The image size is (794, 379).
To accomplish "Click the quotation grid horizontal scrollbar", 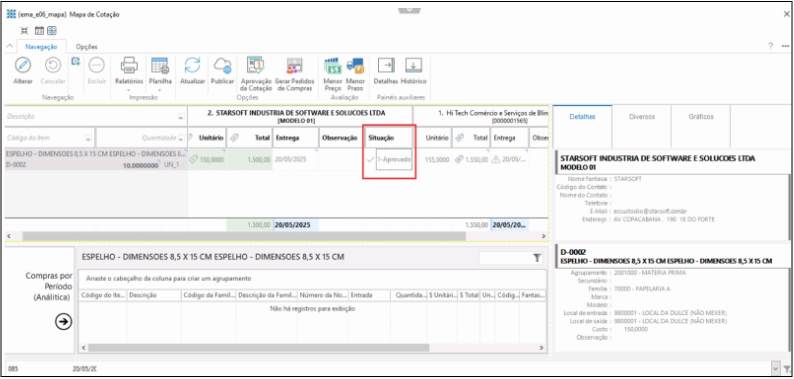I will (244, 236).
